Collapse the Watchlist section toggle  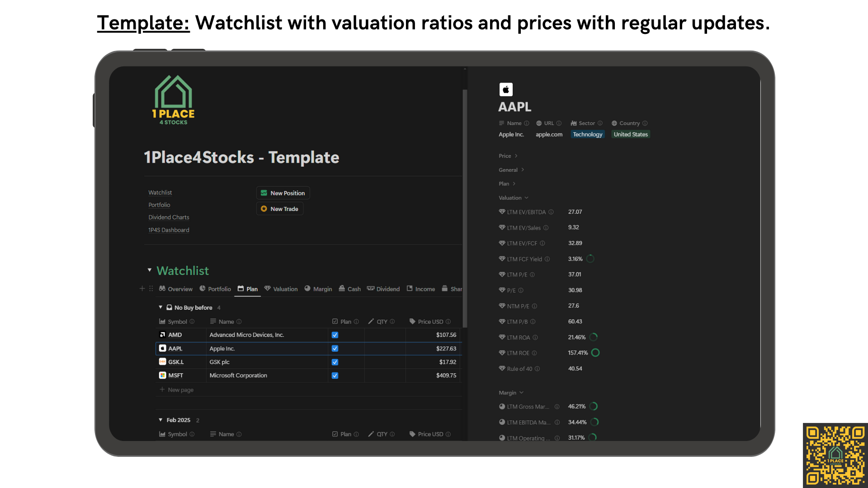[x=150, y=270]
